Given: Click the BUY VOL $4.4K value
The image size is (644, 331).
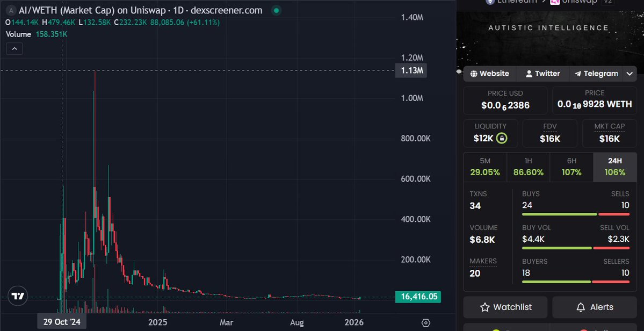Looking at the screenshot, I should tap(533, 239).
